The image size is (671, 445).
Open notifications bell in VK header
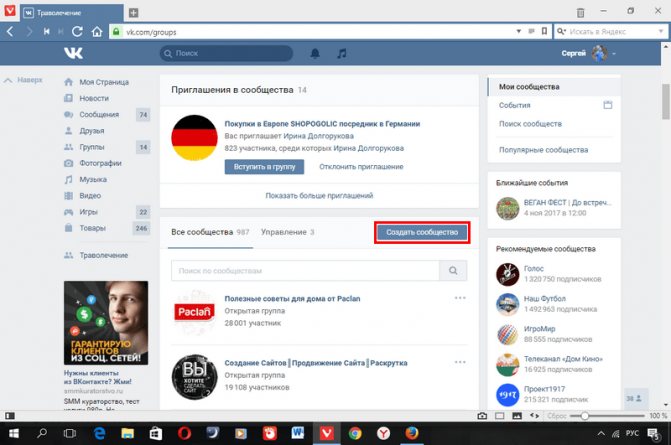click(x=315, y=53)
